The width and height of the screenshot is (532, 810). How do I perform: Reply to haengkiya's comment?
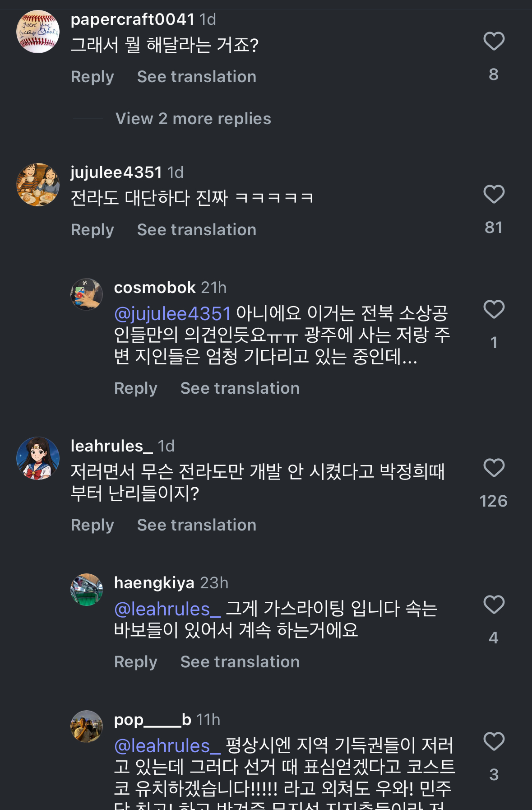coord(136,662)
